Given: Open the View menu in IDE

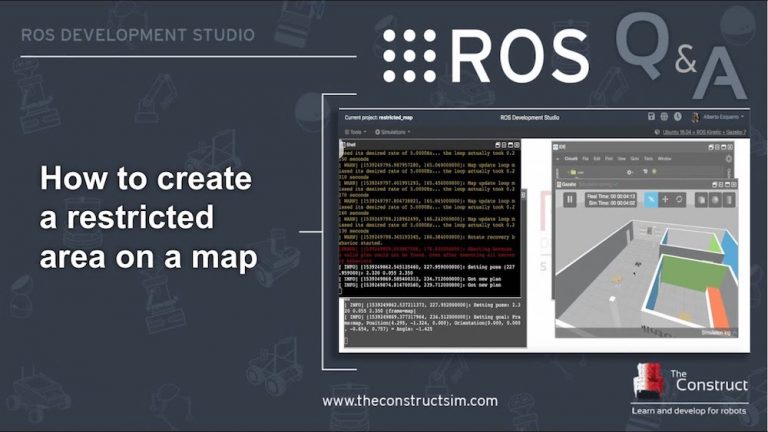Looking at the screenshot, I should (622, 159).
